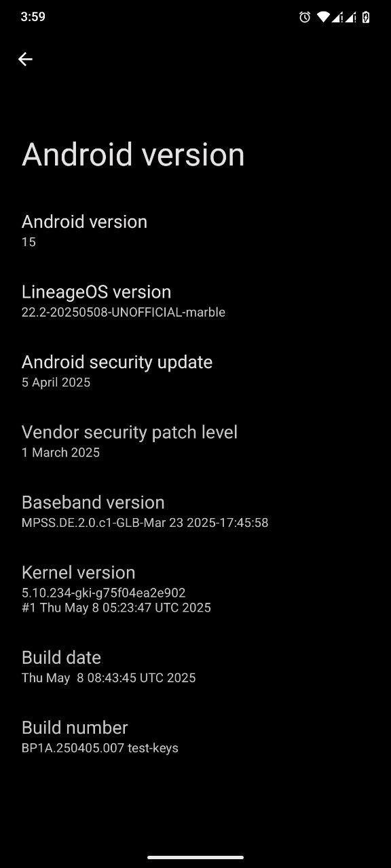
Task: Select the Android security update item
Action: [195, 372]
